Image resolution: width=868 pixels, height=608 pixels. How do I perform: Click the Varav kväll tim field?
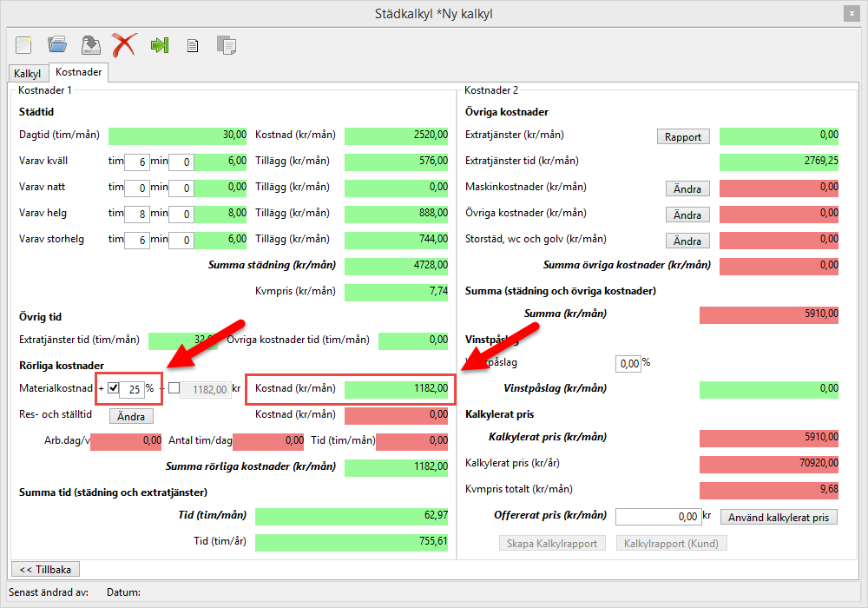(x=136, y=162)
